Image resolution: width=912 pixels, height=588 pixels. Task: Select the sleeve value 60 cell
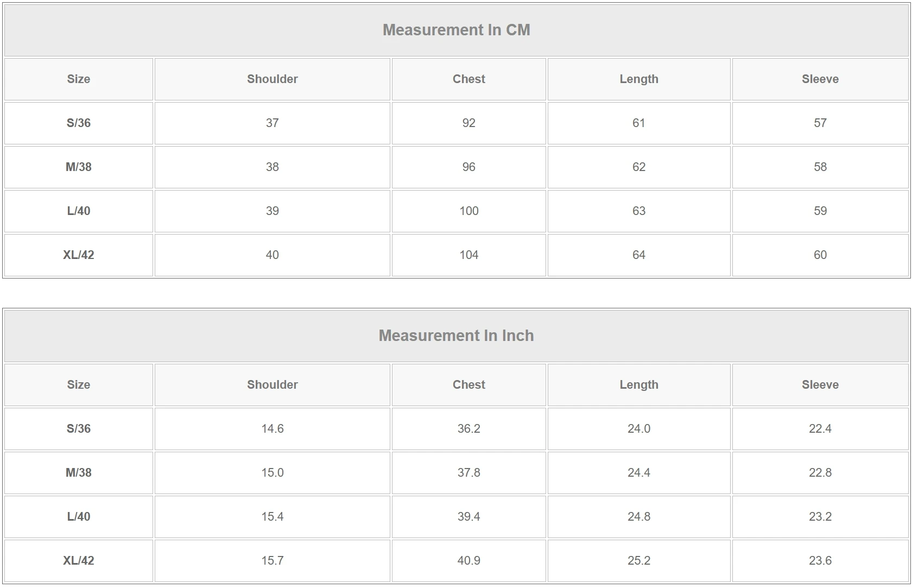[x=820, y=255]
